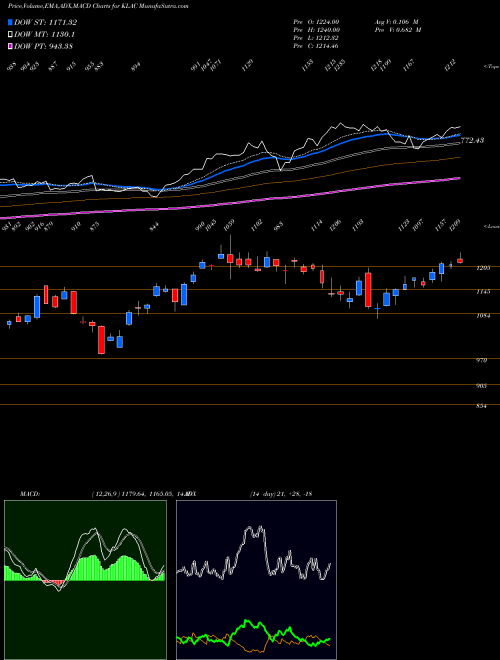Click the chart title mentioning KLAC MunafaSutra.com
This screenshot has width=500, height=660.
pyautogui.click(x=98, y=6)
